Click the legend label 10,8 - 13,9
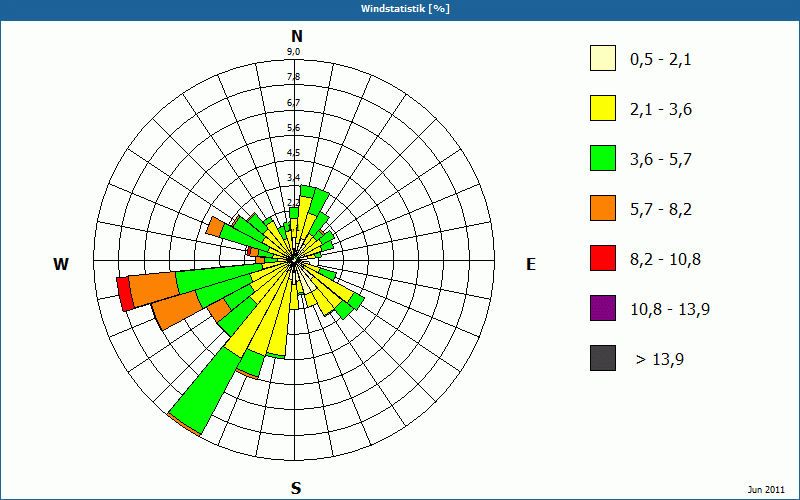Image resolution: width=800 pixels, height=500 pixels. pos(670,310)
